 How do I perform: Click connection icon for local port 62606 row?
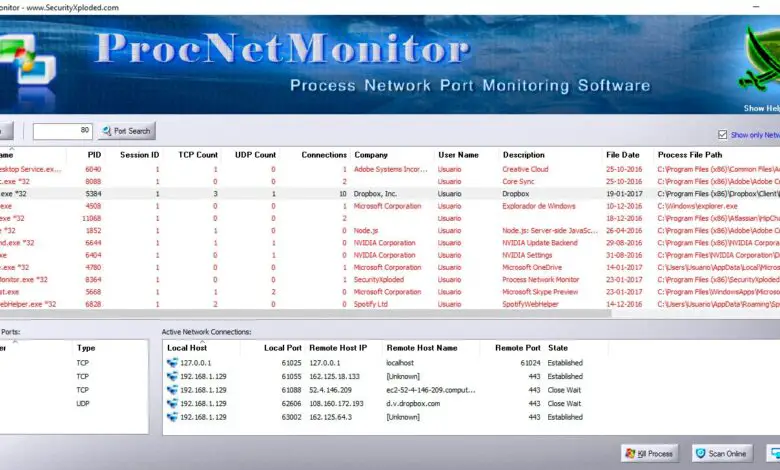(172, 403)
